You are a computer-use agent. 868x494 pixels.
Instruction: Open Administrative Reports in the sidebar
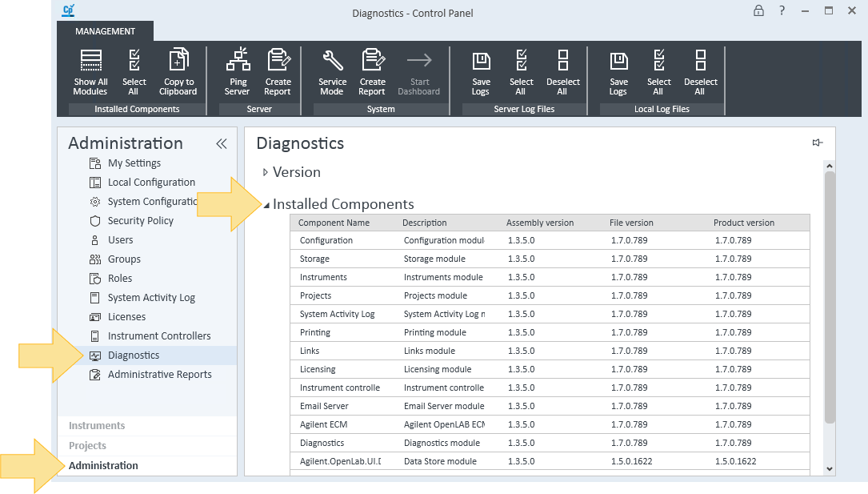tap(160, 374)
